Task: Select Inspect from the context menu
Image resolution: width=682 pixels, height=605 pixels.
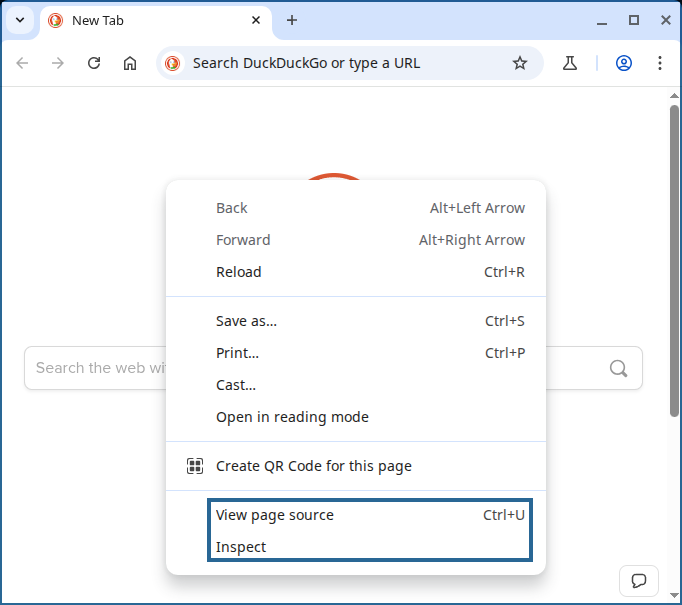Action: (x=355, y=547)
